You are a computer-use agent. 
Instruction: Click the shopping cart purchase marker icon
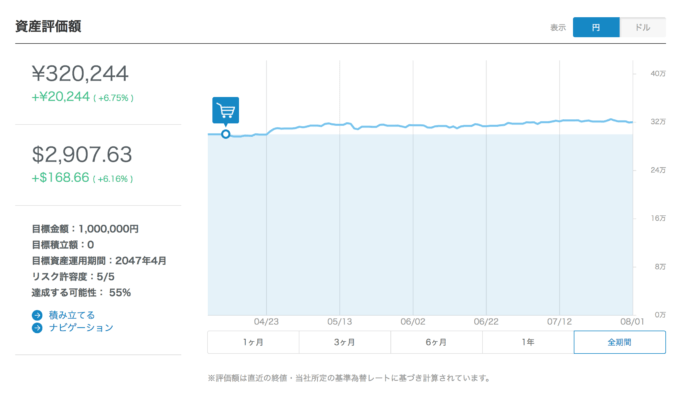[226, 111]
